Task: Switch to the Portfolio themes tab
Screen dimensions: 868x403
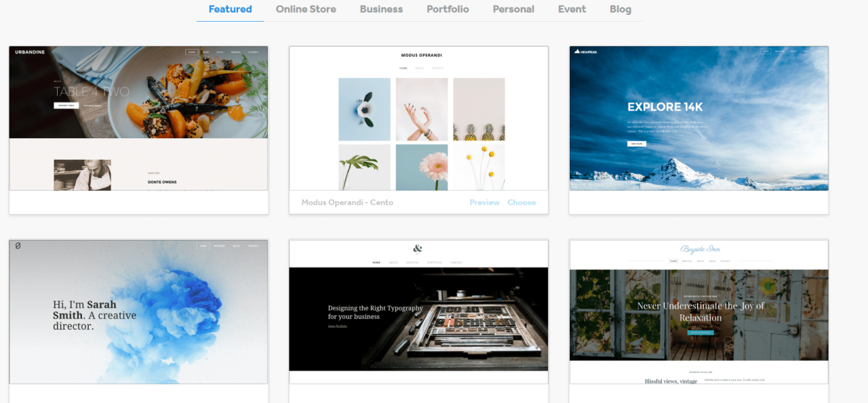Action: coord(448,9)
